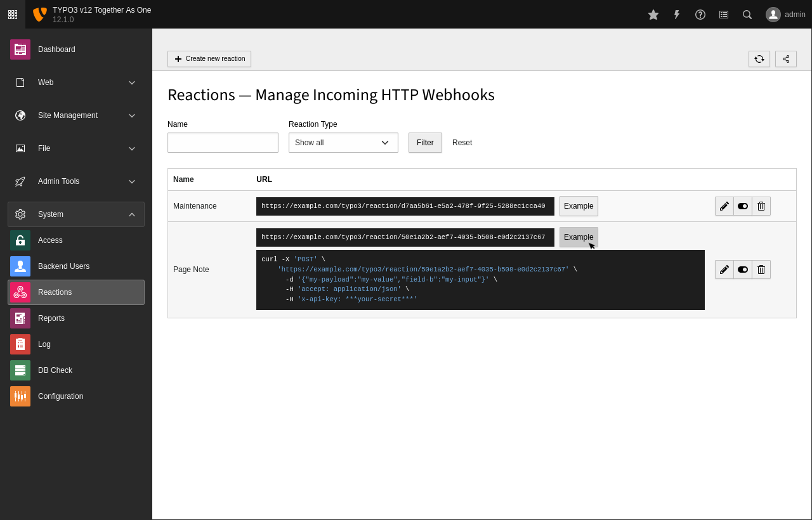Delete the Page Note reaction via trash icon
The image size is (812, 520).
point(761,269)
